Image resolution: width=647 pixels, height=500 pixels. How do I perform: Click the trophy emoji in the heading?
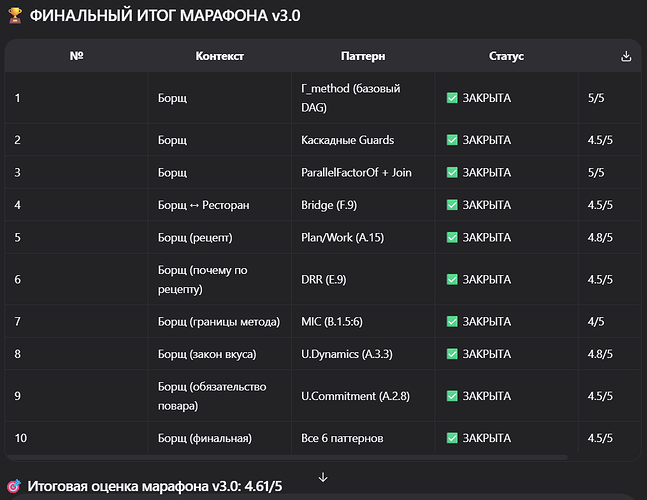15,16
